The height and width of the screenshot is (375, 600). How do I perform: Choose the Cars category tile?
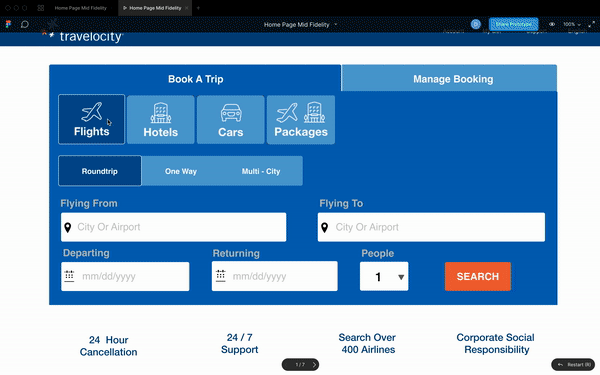click(x=230, y=120)
